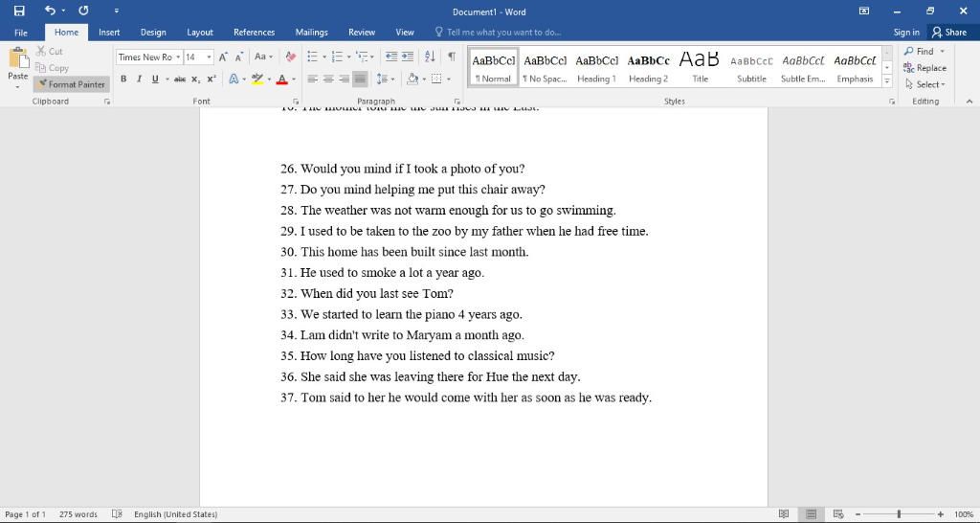
Task: Clear all formatting
Action: (290, 57)
